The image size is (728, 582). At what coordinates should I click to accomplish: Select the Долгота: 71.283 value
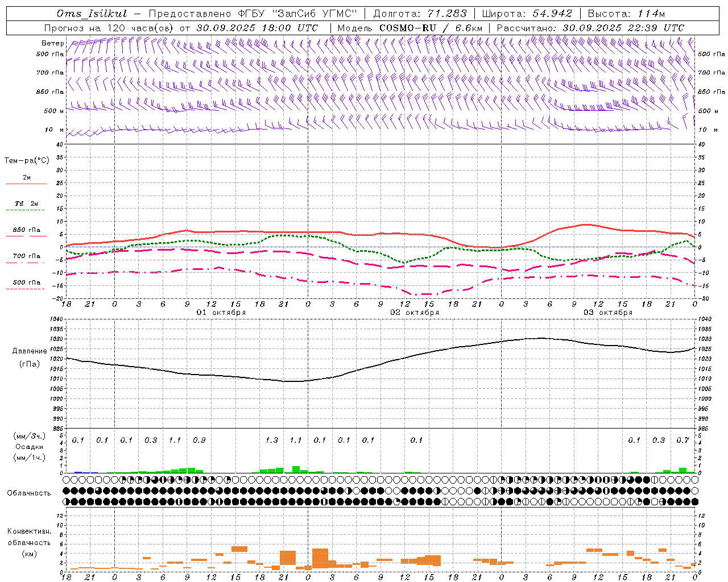click(x=420, y=14)
